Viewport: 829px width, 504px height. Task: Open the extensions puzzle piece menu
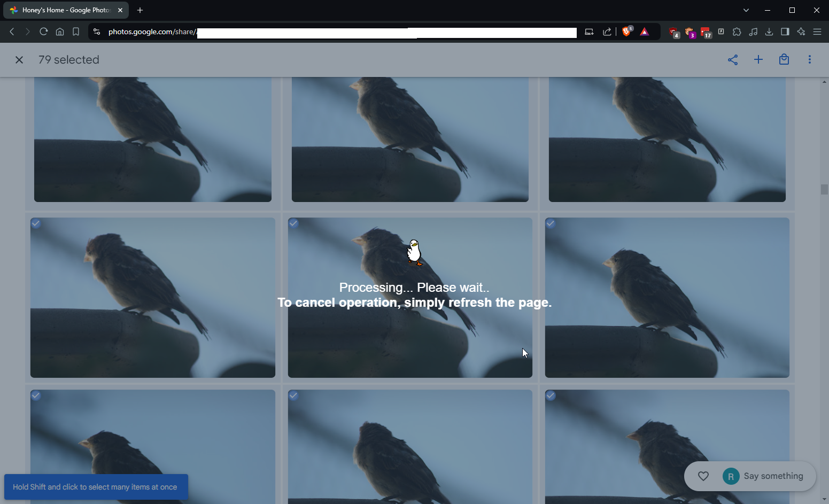[737, 32]
